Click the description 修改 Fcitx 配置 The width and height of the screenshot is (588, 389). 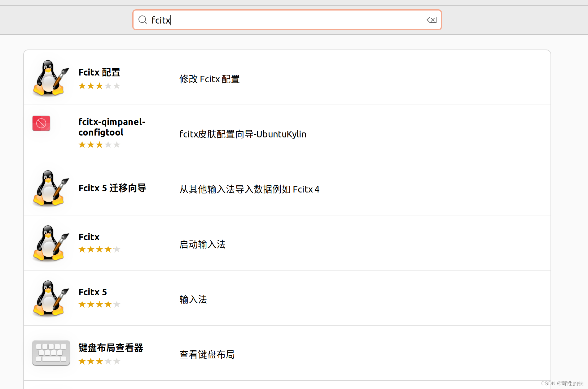[x=209, y=79]
